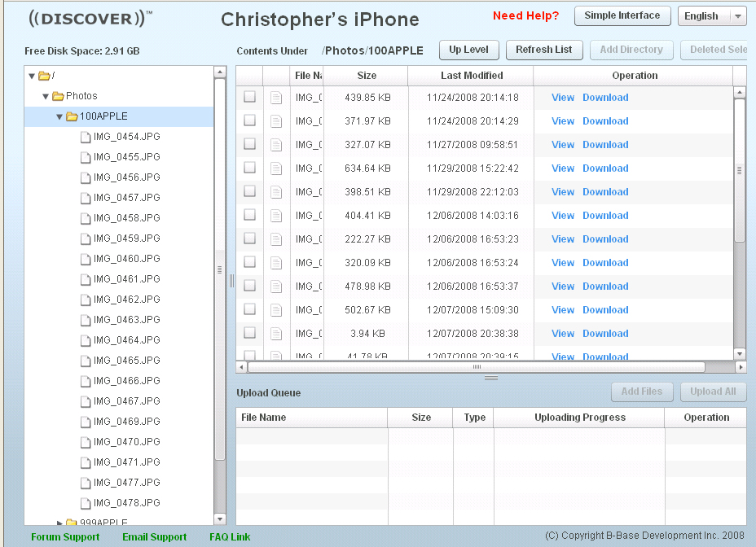Click the file list horizontal scrollbar thumb
The height and width of the screenshot is (547, 756).
477,367
